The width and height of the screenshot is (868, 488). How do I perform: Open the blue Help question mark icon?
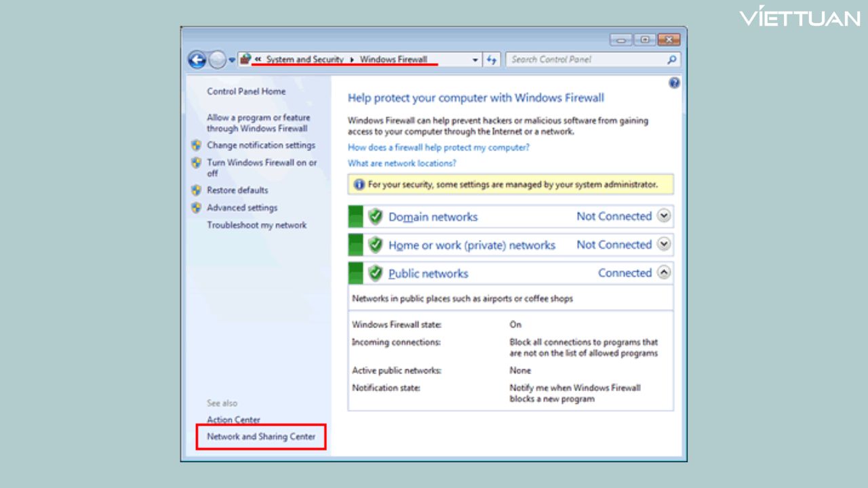673,83
